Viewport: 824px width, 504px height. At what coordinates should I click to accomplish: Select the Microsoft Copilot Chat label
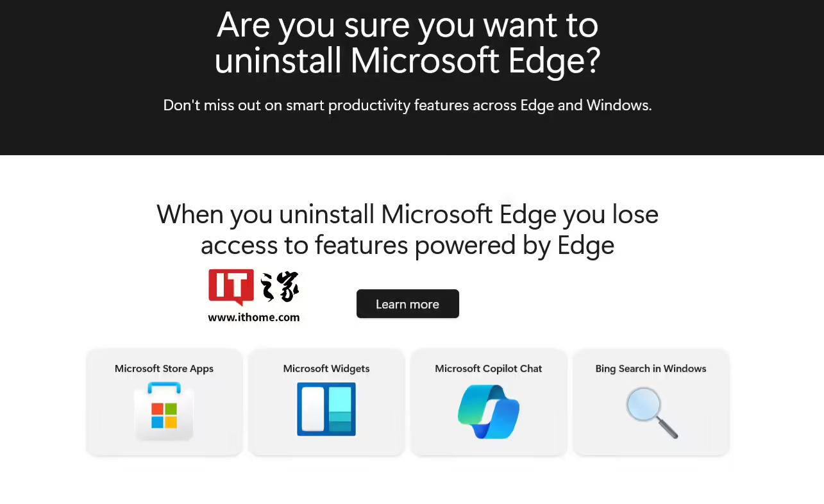click(x=489, y=369)
